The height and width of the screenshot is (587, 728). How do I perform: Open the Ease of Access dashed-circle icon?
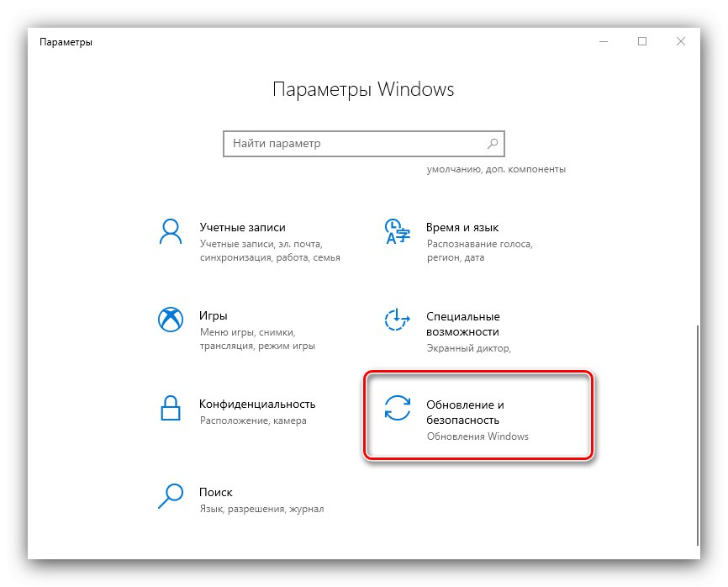[x=398, y=320]
